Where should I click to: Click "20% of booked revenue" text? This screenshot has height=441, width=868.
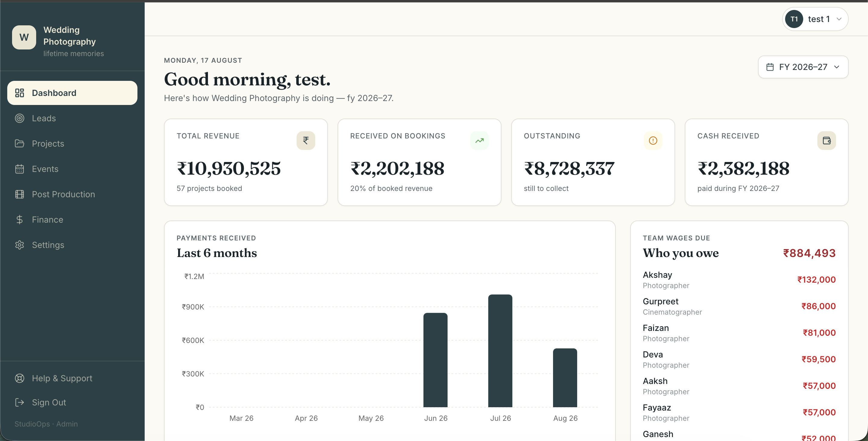coord(391,188)
